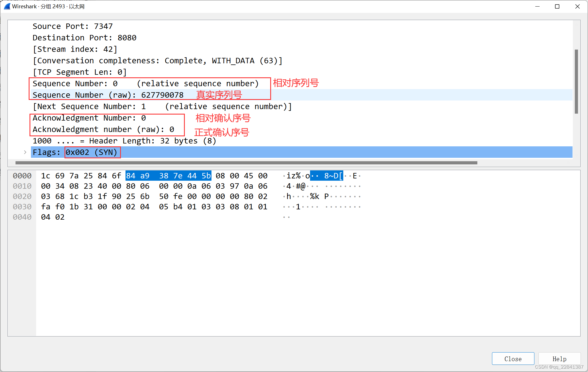Click highlighted hex byte 84 in row 0000

click(131, 176)
